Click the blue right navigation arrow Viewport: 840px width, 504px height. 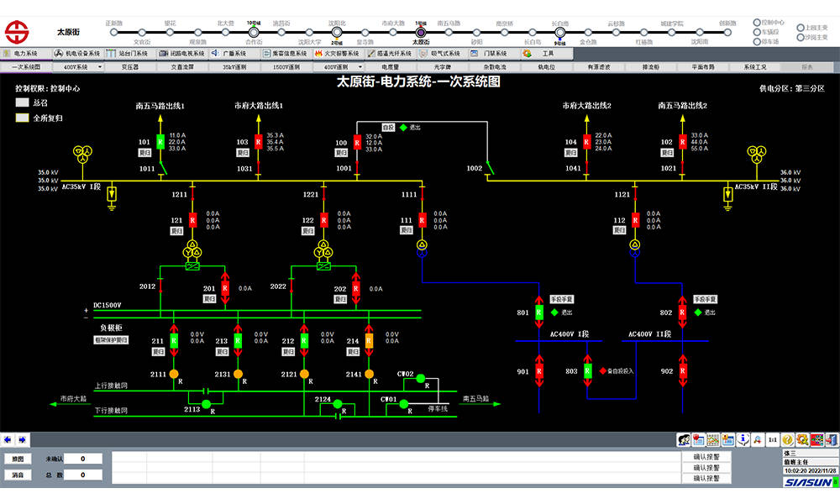pos(21,439)
